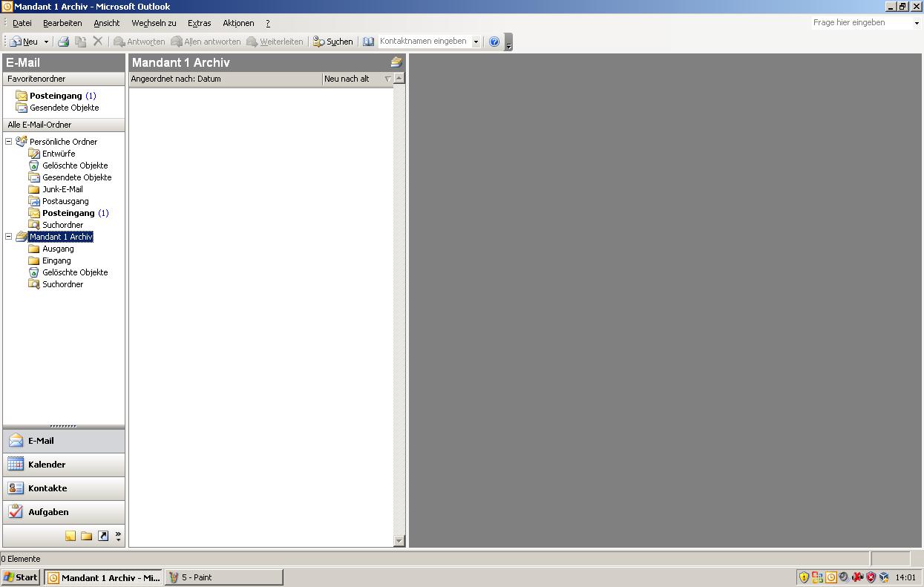The width and height of the screenshot is (924, 587).
Task: Click Allen antworten in toolbar
Action: point(206,42)
